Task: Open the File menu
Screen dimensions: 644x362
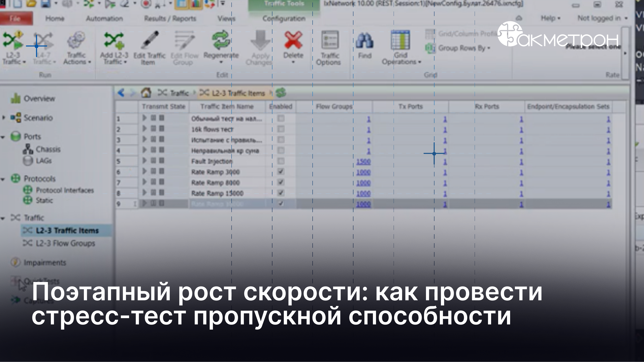Action: click(x=15, y=18)
